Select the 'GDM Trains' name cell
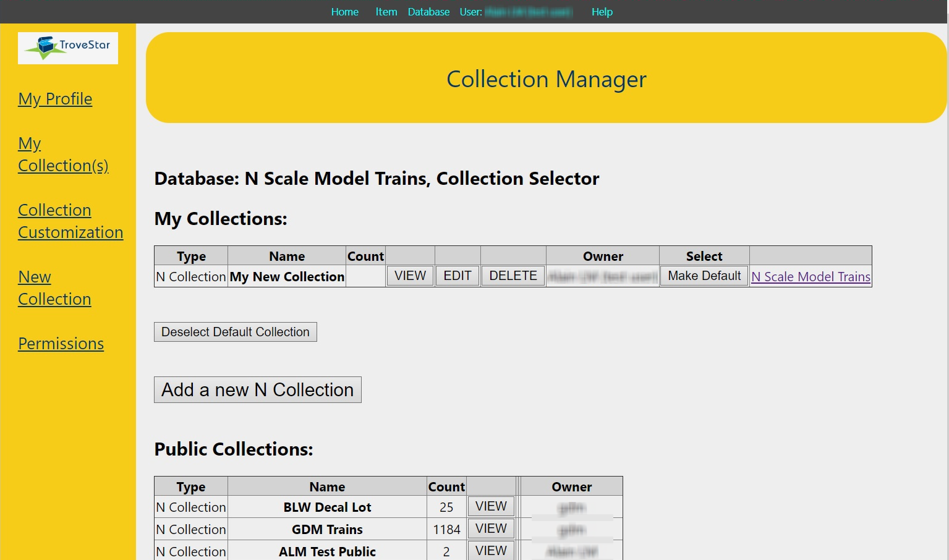 (x=327, y=529)
